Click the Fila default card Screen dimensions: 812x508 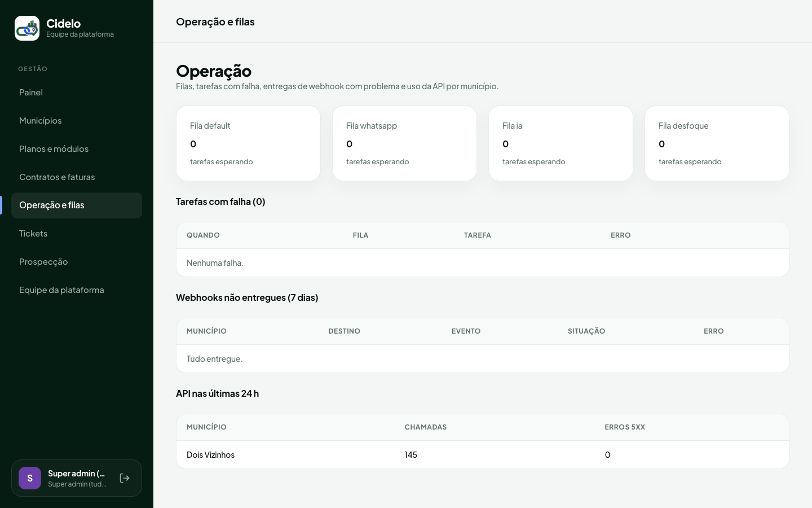click(x=248, y=143)
